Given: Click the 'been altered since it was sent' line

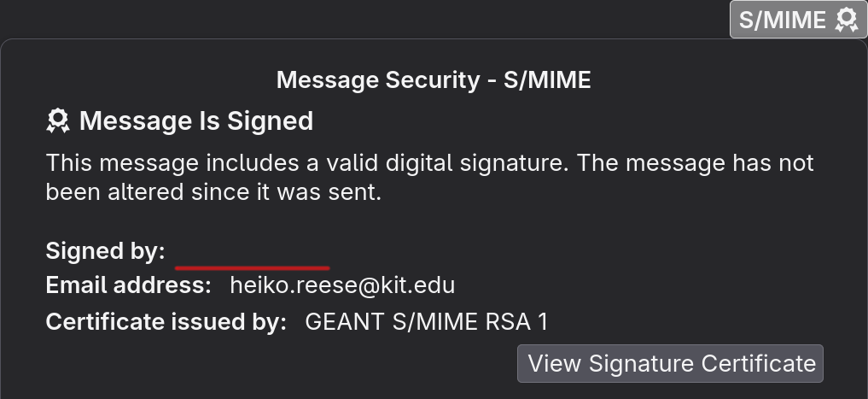Looking at the screenshot, I should click(213, 192).
